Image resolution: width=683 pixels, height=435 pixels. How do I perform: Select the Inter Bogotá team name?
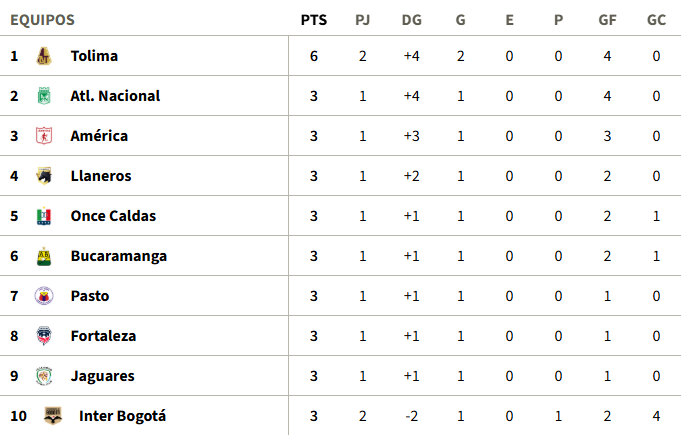(x=122, y=416)
